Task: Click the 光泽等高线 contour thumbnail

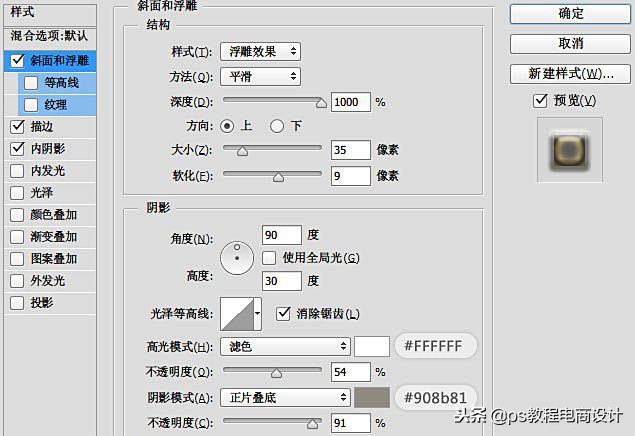Action: (x=237, y=314)
